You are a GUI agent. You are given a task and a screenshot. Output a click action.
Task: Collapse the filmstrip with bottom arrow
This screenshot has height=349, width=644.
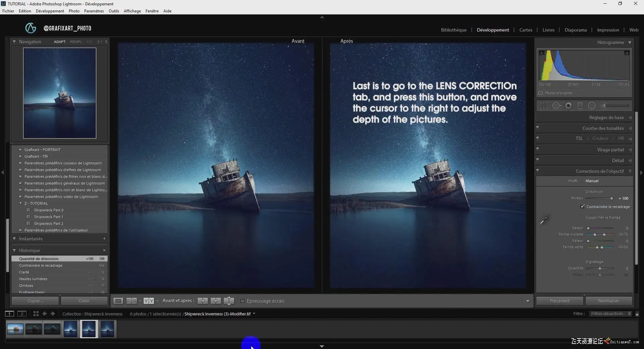[322, 346]
